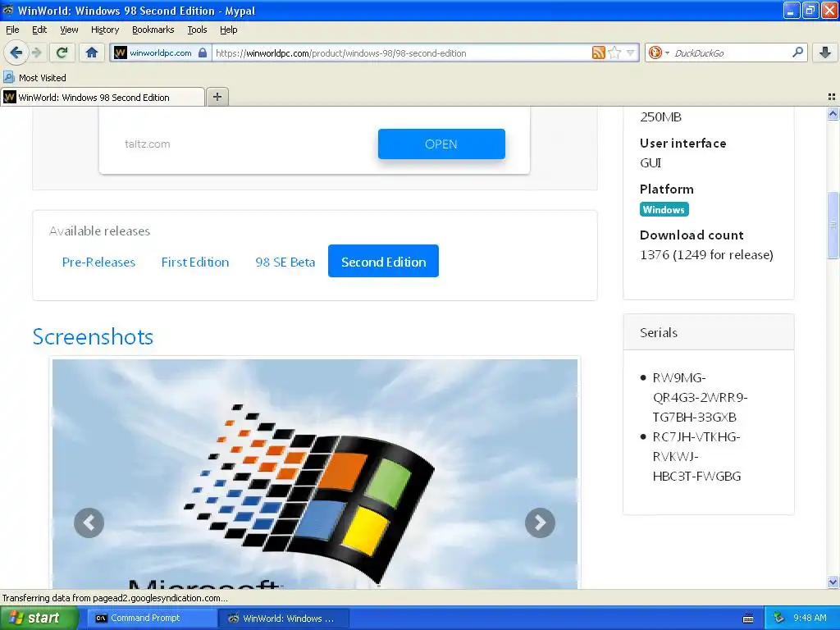Select the WinWorld Windows 98 Second Edition tab

pos(103,97)
